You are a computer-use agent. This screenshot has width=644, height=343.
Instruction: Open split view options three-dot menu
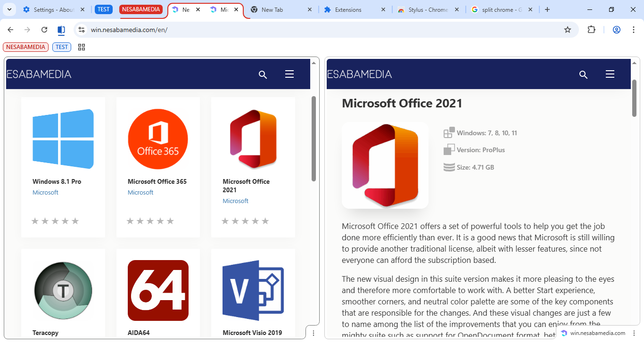(314, 333)
